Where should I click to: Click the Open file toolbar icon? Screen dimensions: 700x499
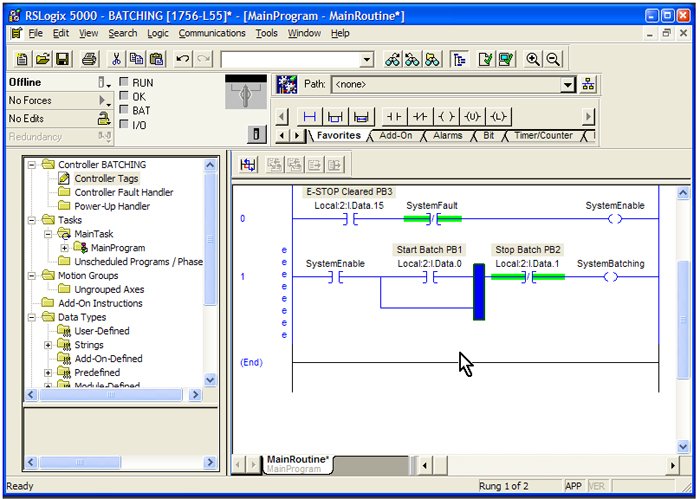point(42,59)
